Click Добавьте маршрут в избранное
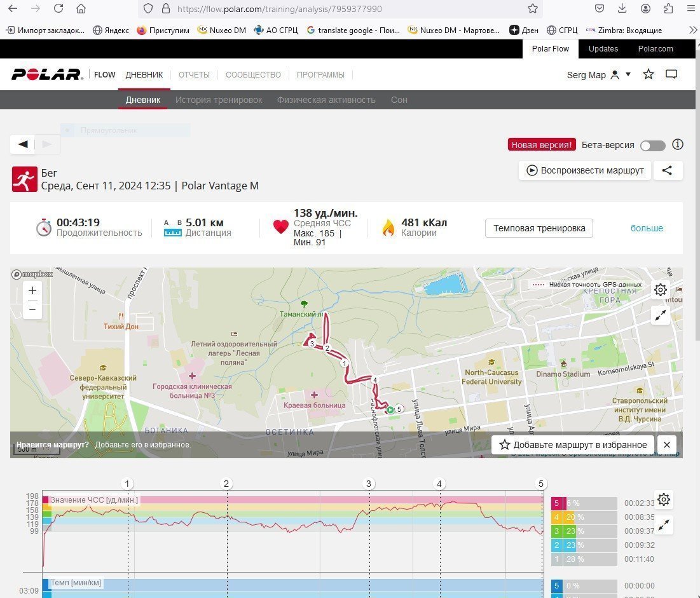Screen dimensions: 700x598 coord(573,444)
